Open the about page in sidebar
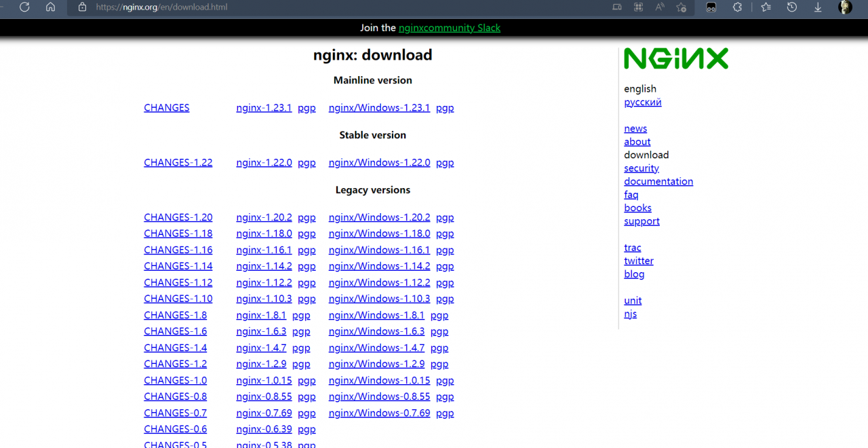 click(x=637, y=142)
